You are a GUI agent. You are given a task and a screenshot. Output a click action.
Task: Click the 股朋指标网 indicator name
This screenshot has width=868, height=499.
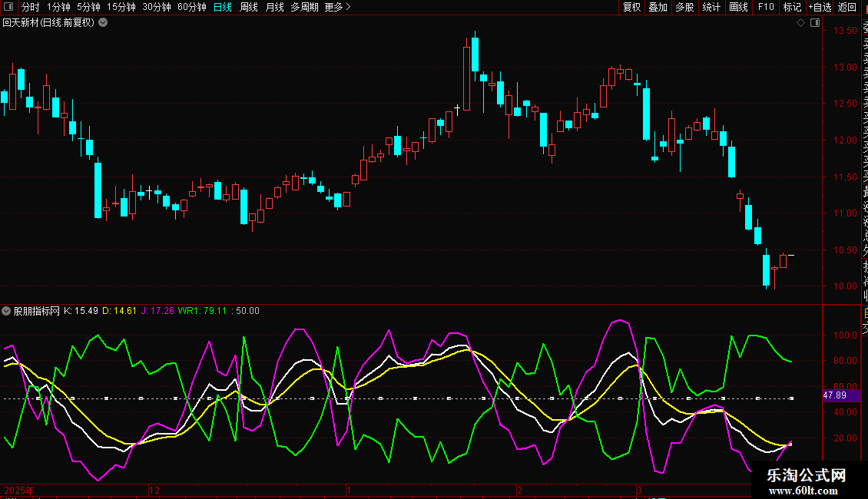[x=37, y=311]
